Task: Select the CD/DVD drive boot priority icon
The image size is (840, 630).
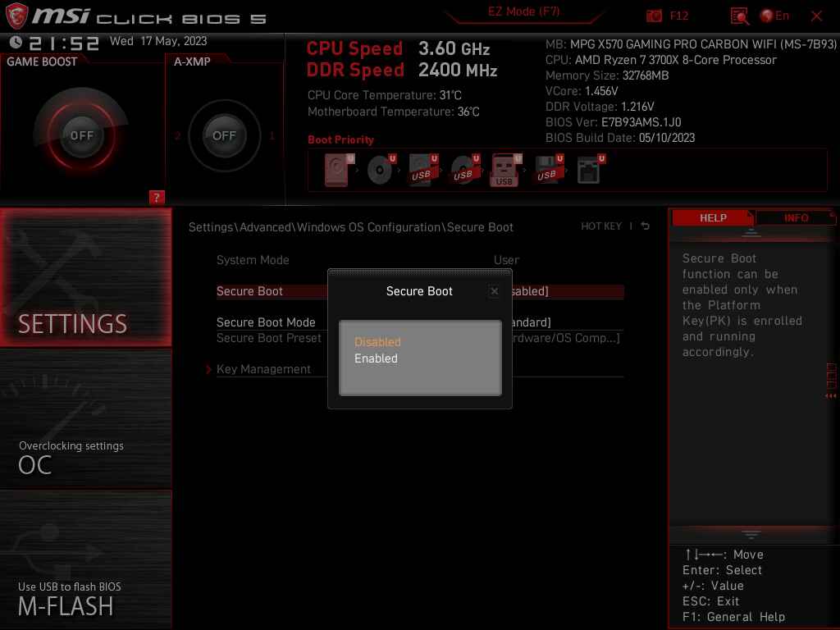Action: click(x=378, y=169)
